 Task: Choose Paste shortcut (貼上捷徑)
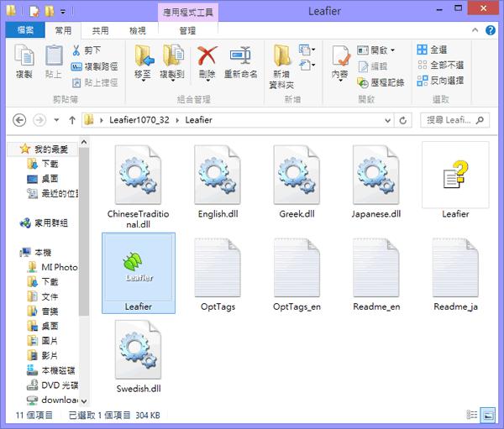coord(94,82)
